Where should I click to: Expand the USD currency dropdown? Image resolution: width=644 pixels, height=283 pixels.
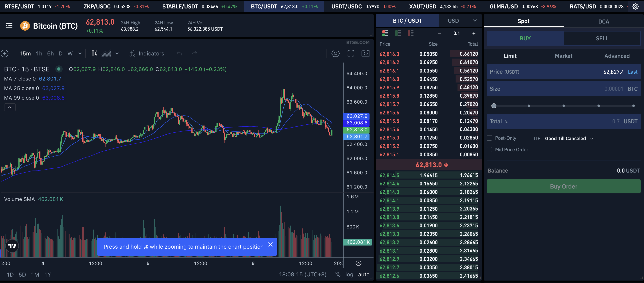[x=475, y=21]
